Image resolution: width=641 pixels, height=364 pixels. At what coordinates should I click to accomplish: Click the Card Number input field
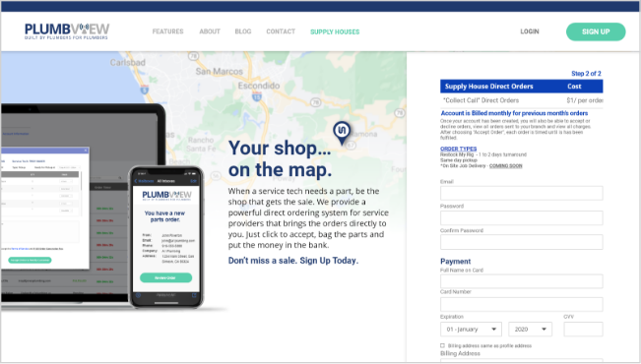click(521, 304)
